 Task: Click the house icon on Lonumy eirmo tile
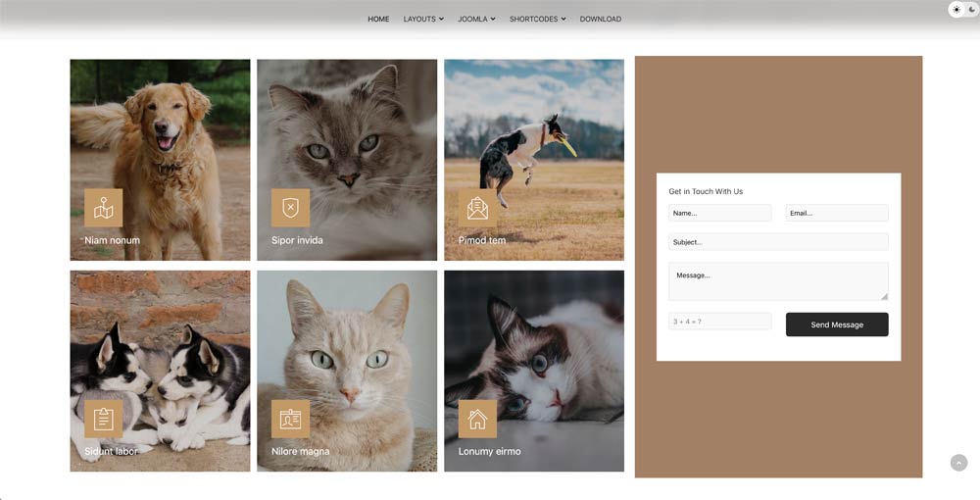click(477, 419)
